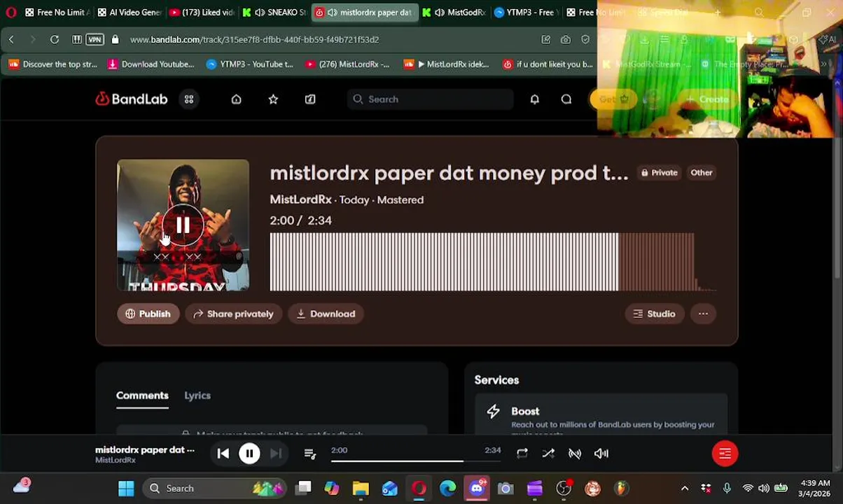Toggle the VPN badge
The height and width of the screenshot is (504, 843).
tap(95, 39)
